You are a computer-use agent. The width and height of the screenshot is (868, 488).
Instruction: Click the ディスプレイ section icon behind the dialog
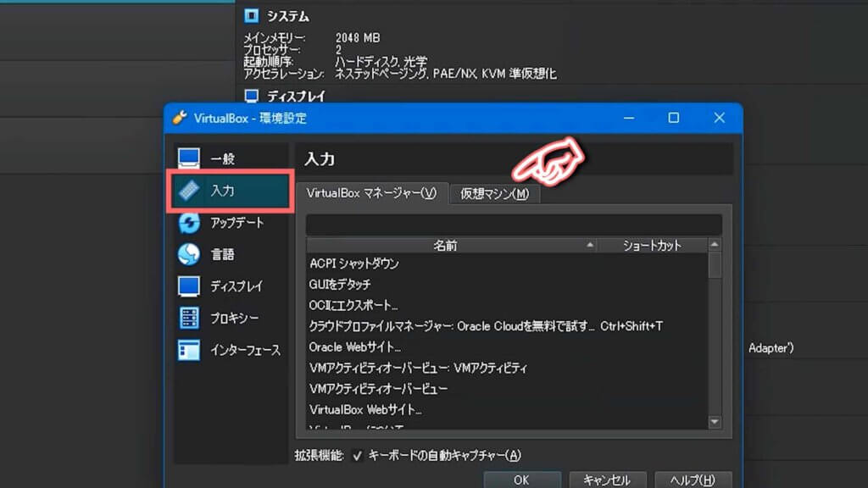point(251,97)
